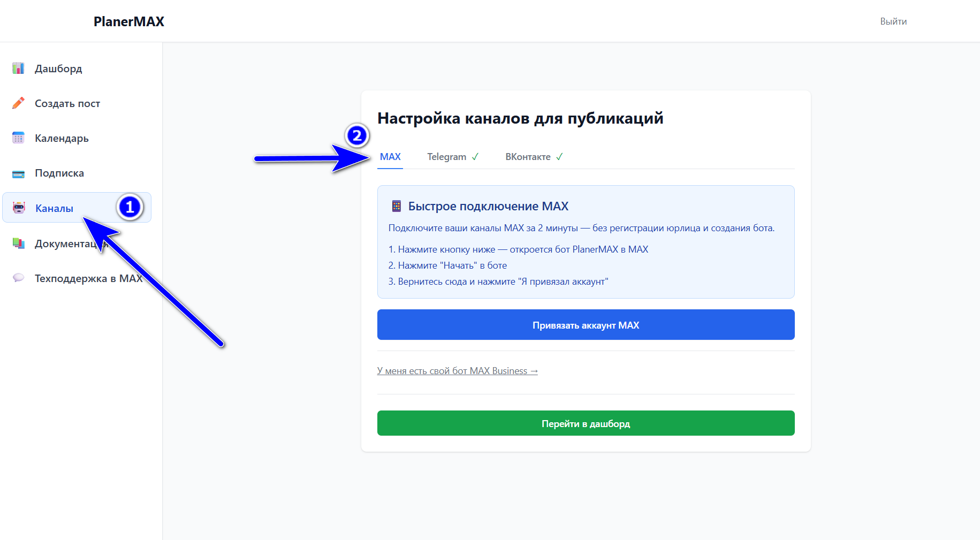
Task: Click the Дашборд sidebar icon
Action: 18,68
